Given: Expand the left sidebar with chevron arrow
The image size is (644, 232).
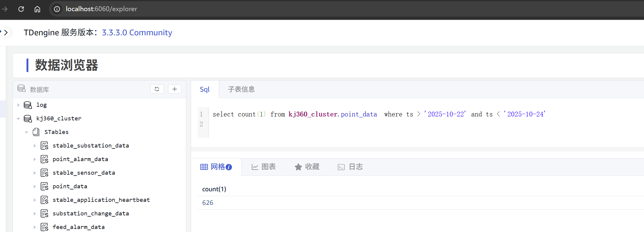Looking at the screenshot, I should coord(6,32).
